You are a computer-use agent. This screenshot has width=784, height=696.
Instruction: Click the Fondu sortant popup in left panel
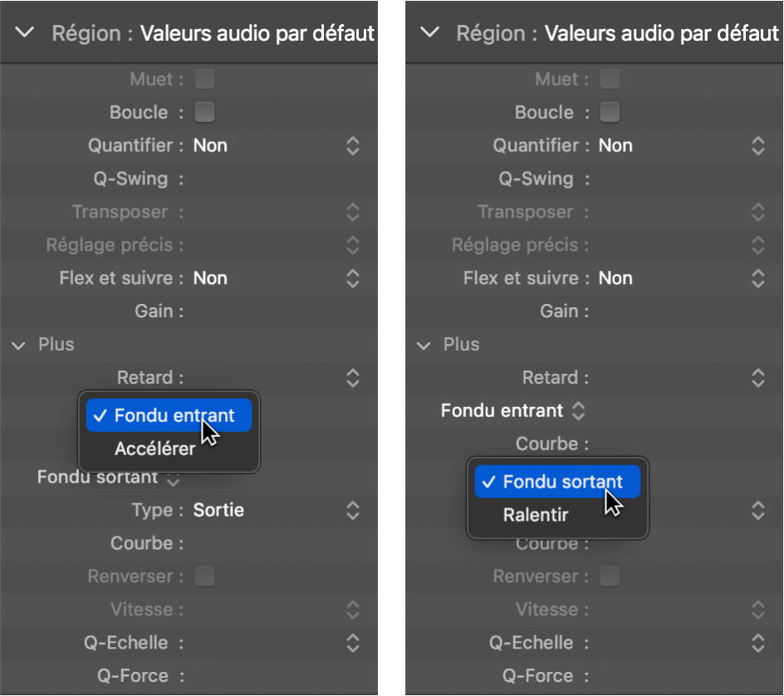click(x=108, y=478)
